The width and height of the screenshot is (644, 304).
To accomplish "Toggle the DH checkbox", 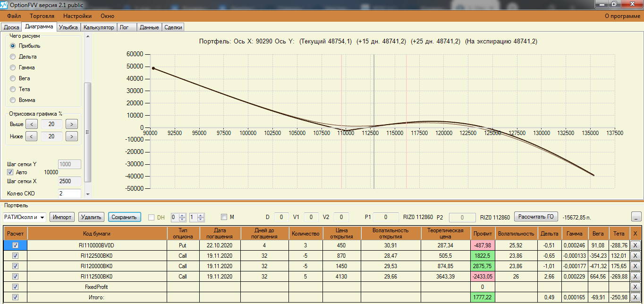I will point(152,217).
